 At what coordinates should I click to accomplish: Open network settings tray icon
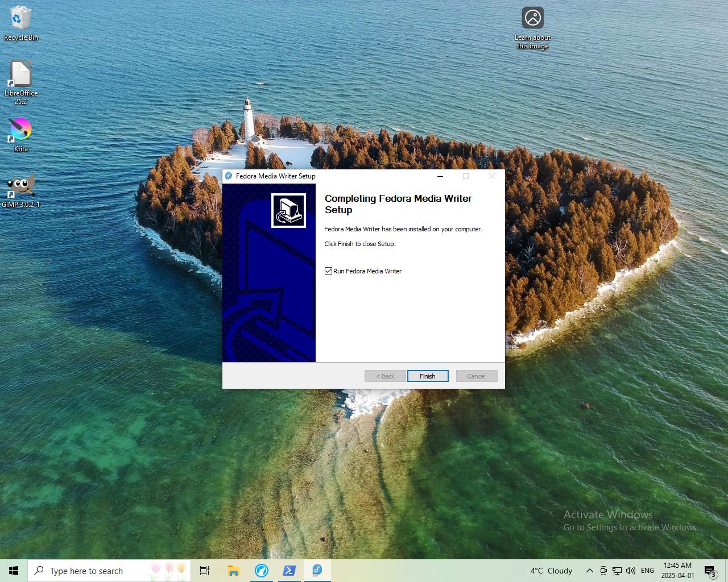617,571
